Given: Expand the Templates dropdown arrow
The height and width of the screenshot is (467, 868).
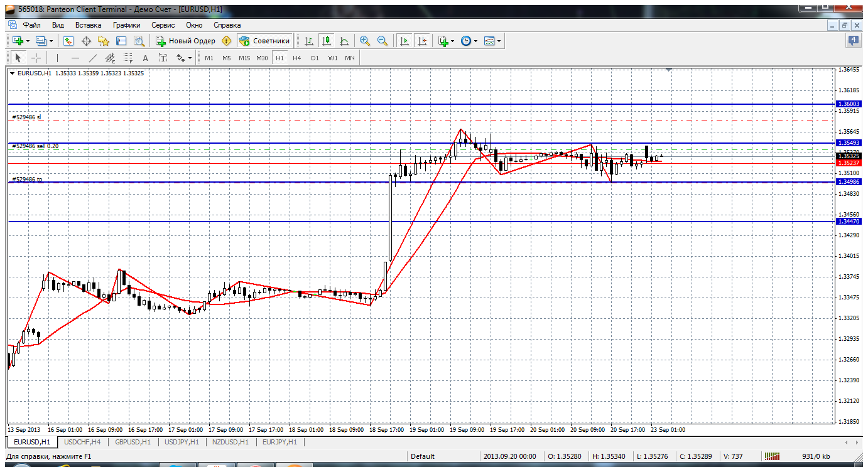Looking at the screenshot, I should pyautogui.click(x=499, y=41).
